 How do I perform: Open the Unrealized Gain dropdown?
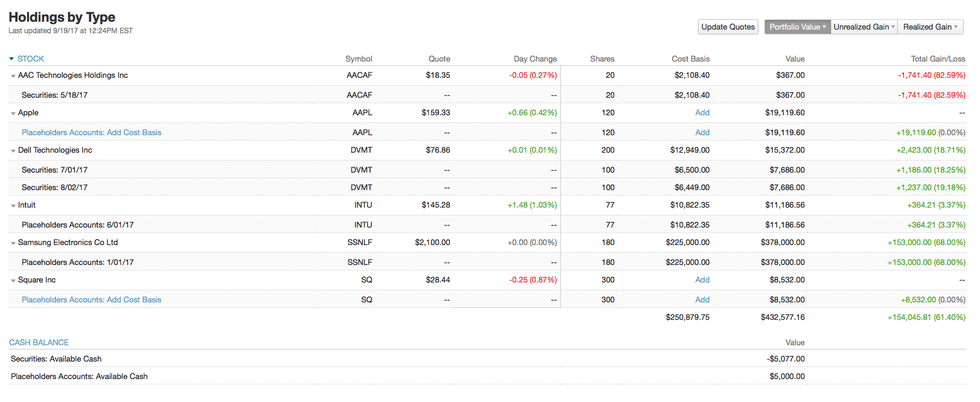(x=863, y=27)
